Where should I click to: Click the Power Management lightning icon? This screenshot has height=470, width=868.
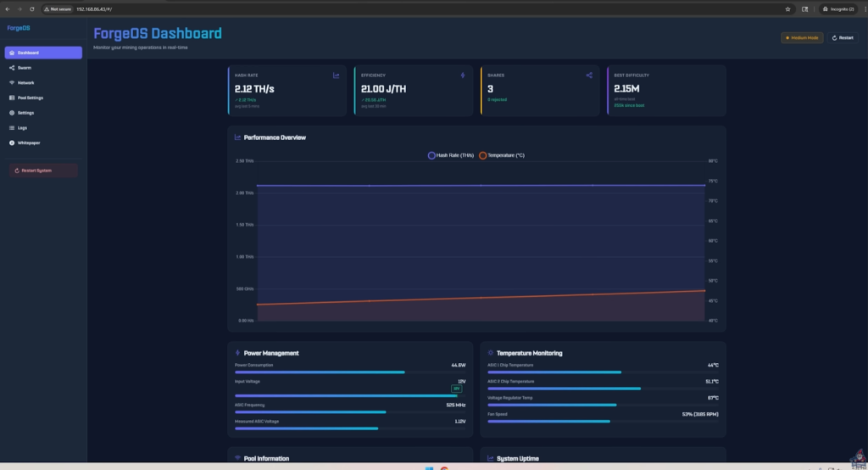[237, 353]
